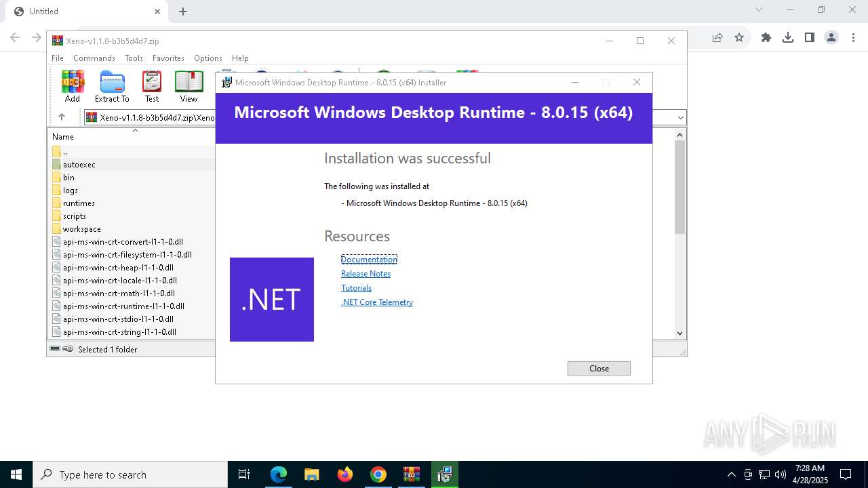Open the Favorites menu in WinRAR
The height and width of the screenshot is (488, 868).
pyautogui.click(x=168, y=58)
